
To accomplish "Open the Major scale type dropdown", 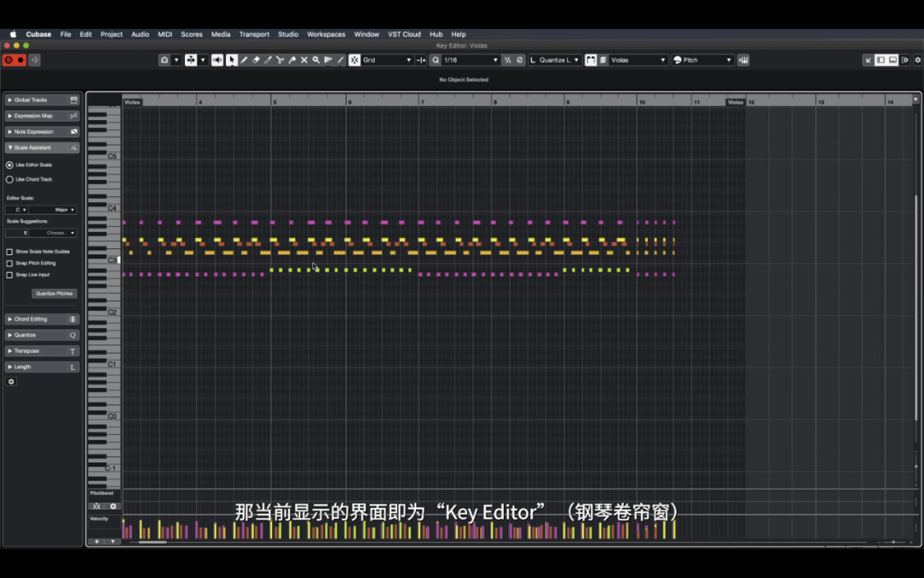I will click(53, 210).
